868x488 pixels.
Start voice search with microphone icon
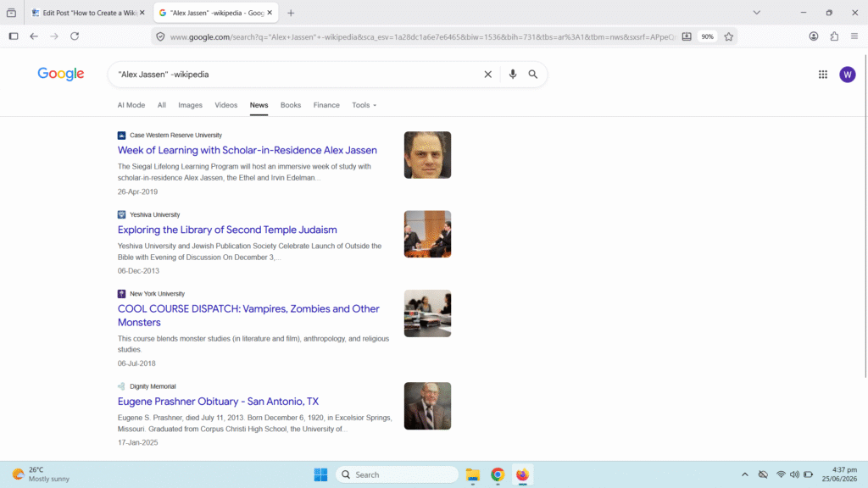(x=513, y=75)
